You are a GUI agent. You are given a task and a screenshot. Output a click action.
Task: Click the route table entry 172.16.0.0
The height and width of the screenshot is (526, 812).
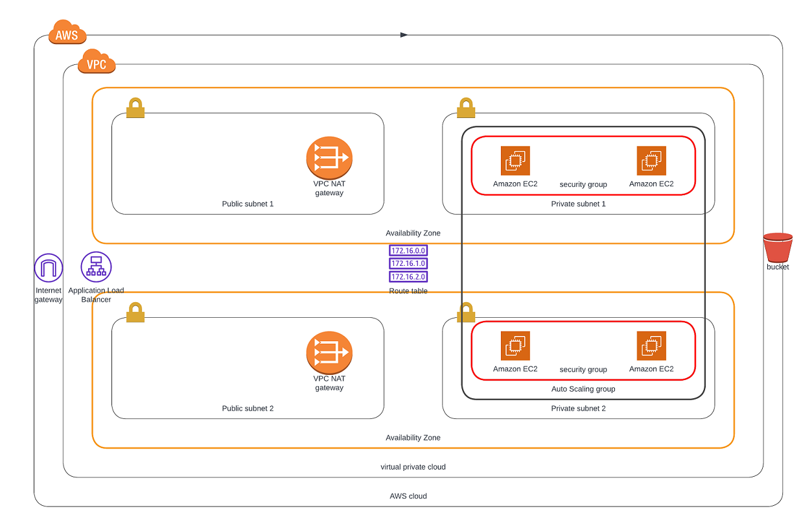pos(408,250)
